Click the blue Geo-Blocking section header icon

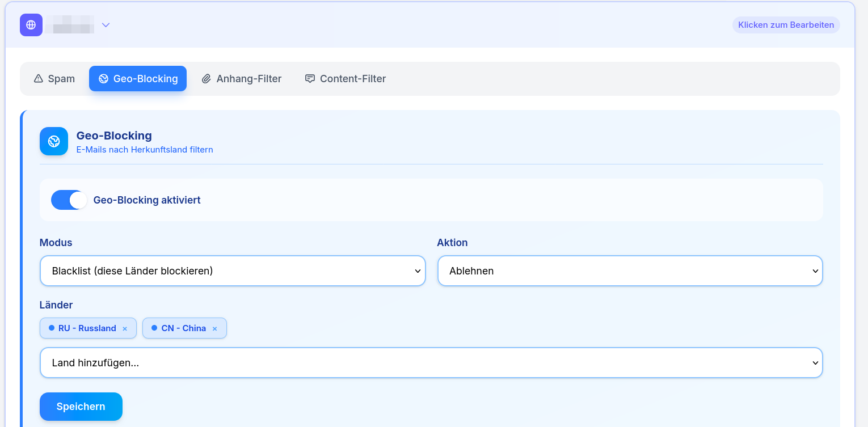pyautogui.click(x=54, y=141)
